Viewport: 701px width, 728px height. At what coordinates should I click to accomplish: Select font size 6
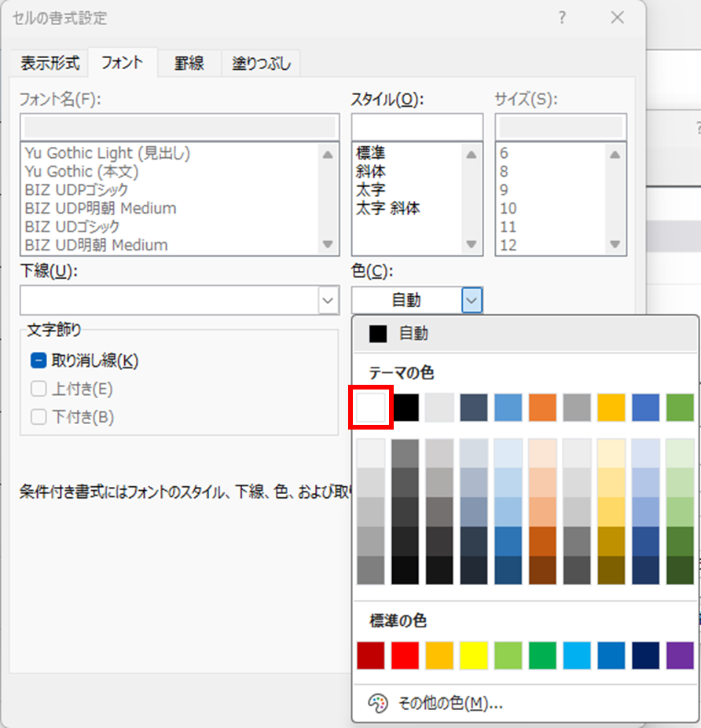click(x=504, y=153)
